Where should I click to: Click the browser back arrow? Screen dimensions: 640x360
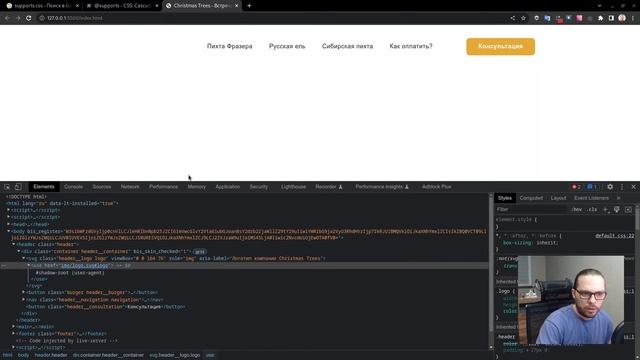[7, 18]
